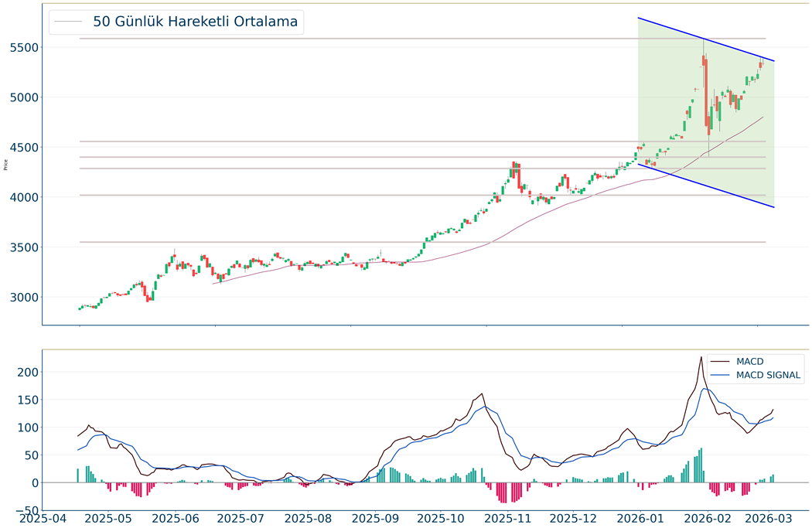812x528 pixels.
Task: Click the legend line sample for the moving average
Action: pos(69,22)
